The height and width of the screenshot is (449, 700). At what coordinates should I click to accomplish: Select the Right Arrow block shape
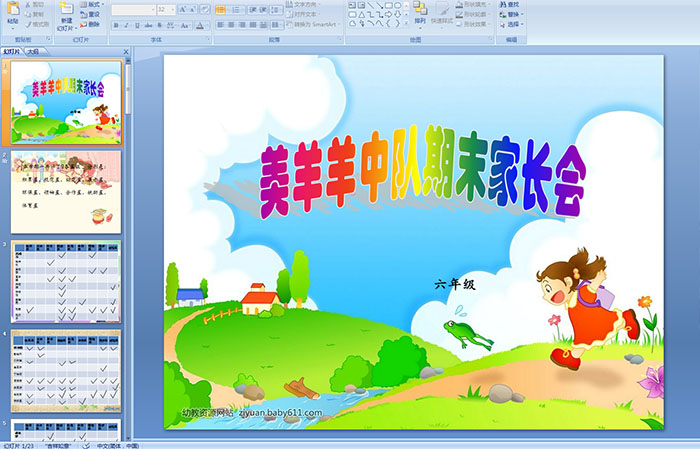[389, 15]
